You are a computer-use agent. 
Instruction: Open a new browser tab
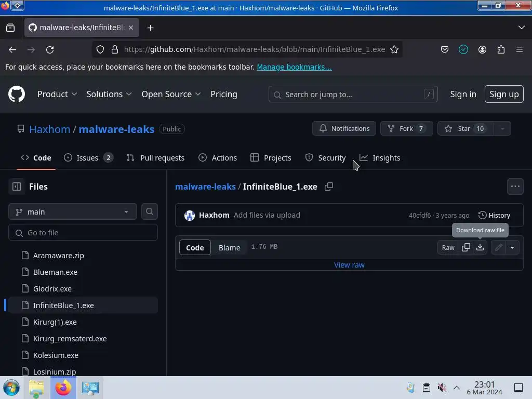pos(150,28)
